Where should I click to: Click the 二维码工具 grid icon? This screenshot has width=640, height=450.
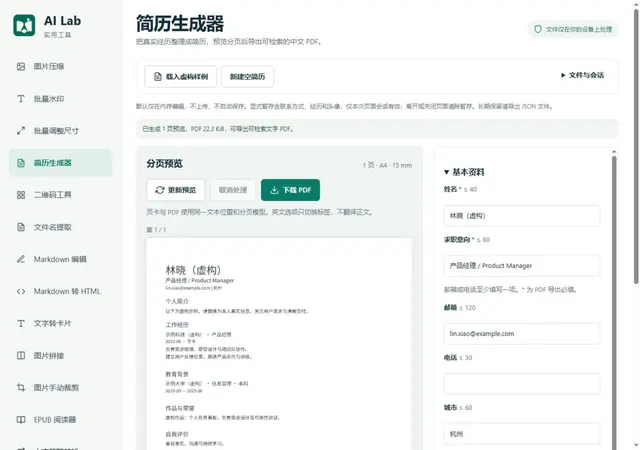pyautogui.click(x=21, y=195)
